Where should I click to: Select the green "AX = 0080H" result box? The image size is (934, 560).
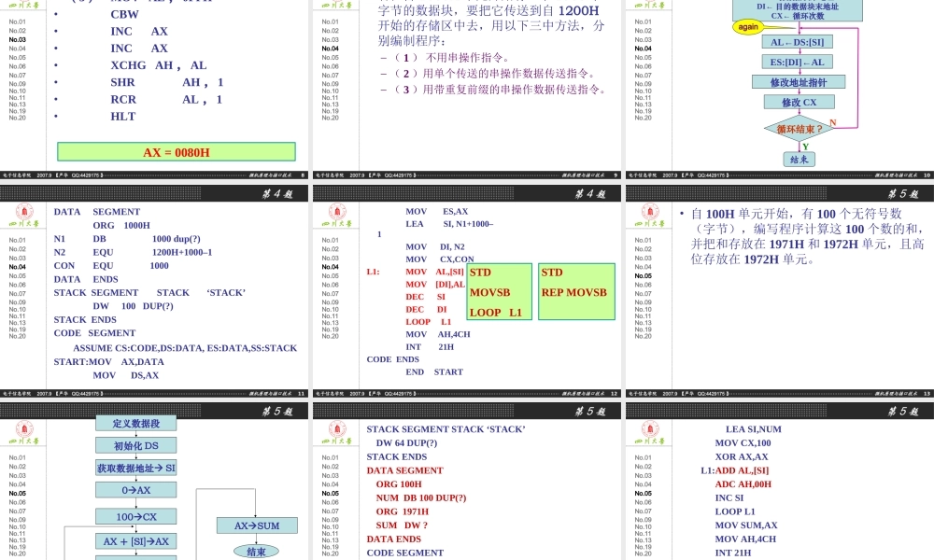pyautogui.click(x=177, y=152)
